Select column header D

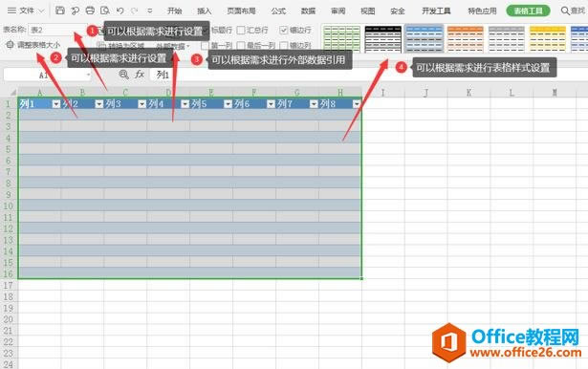[x=168, y=92]
